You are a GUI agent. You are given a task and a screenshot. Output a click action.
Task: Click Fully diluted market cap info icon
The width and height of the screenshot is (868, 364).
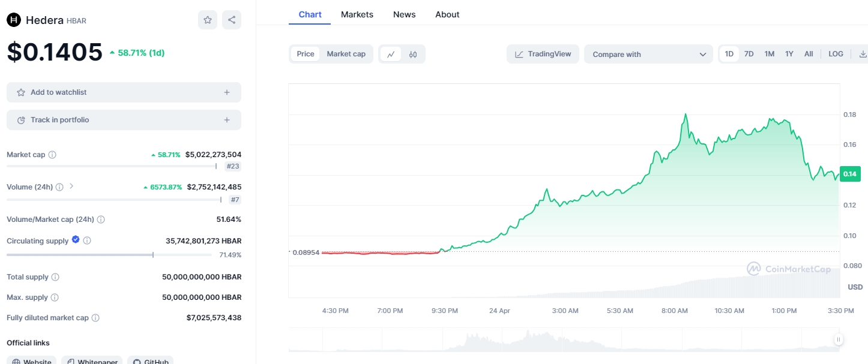pyautogui.click(x=95, y=318)
